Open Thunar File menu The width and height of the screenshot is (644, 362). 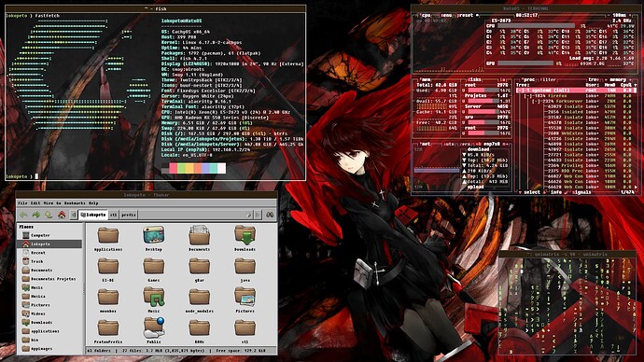click(x=22, y=202)
